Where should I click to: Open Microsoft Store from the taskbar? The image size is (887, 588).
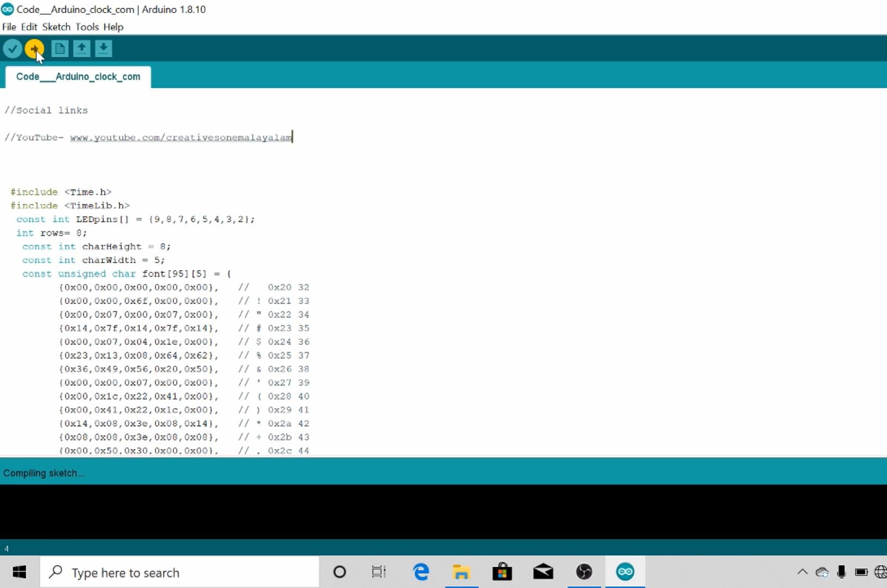tap(502, 572)
